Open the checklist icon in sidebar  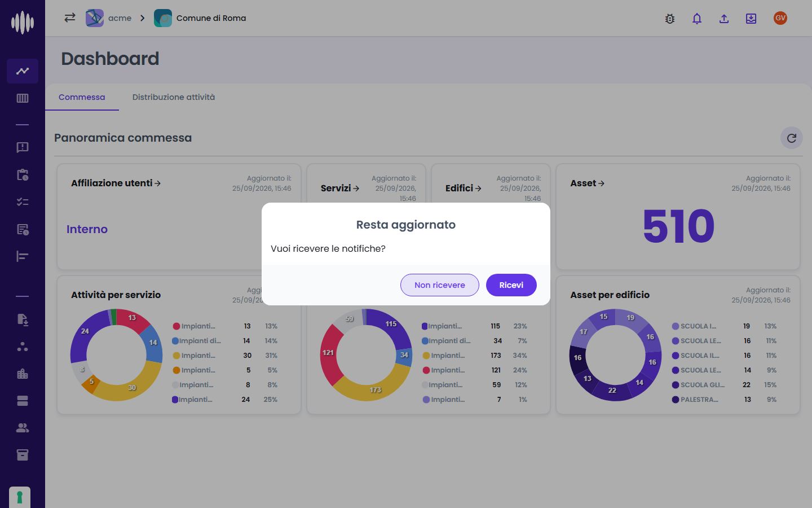pyautogui.click(x=23, y=202)
